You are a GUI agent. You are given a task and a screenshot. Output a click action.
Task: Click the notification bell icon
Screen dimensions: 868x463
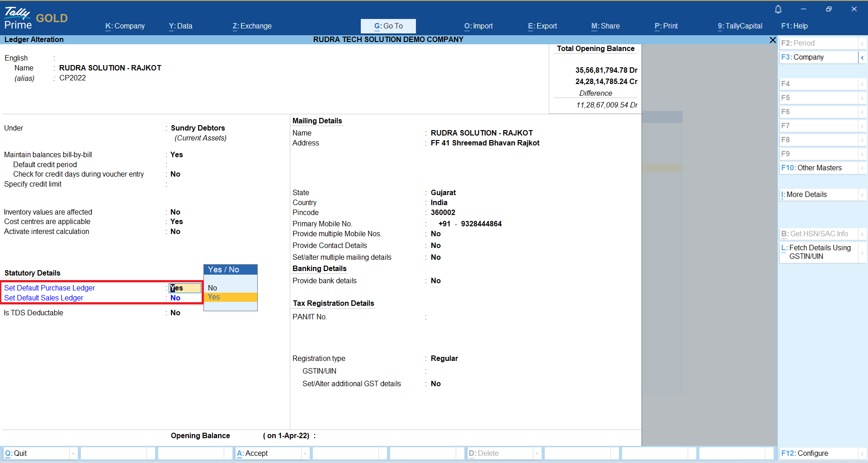point(778,9)
